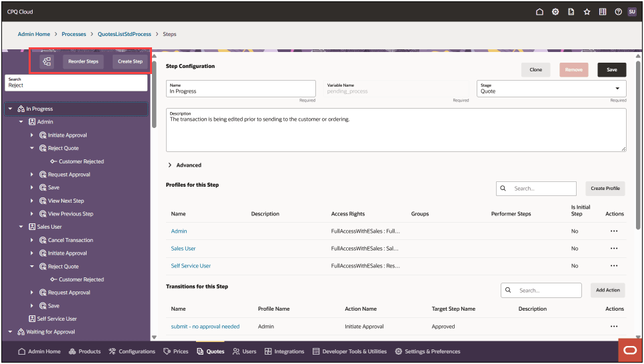This screenshot has width=644, height=364.
Task: Open the home icon in the top bar
Action: [x=540, y=12]
